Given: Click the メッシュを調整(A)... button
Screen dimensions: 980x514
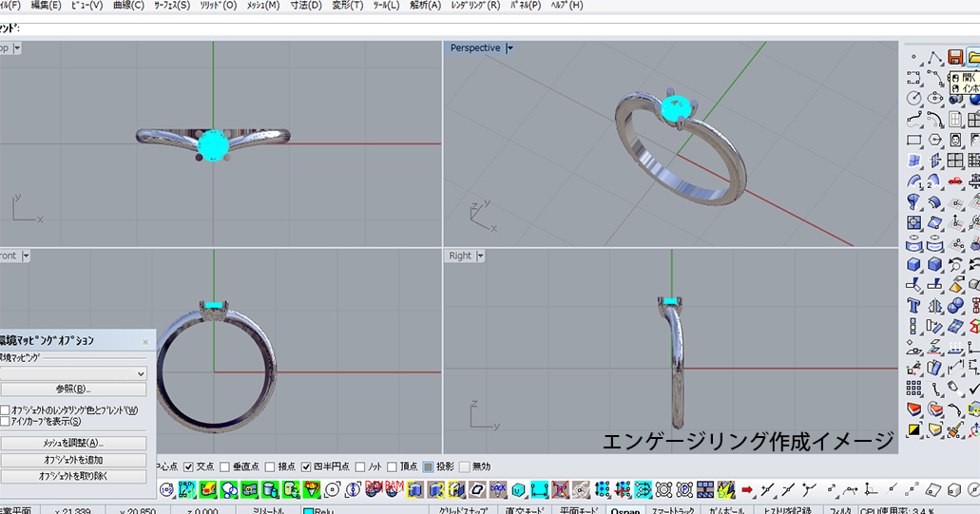Looking at the screenshot, I should (73, 443).
